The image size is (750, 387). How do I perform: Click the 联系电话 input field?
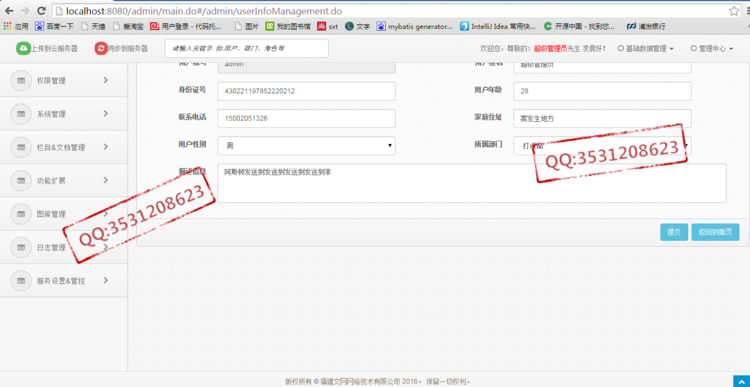tap(306, 119)
